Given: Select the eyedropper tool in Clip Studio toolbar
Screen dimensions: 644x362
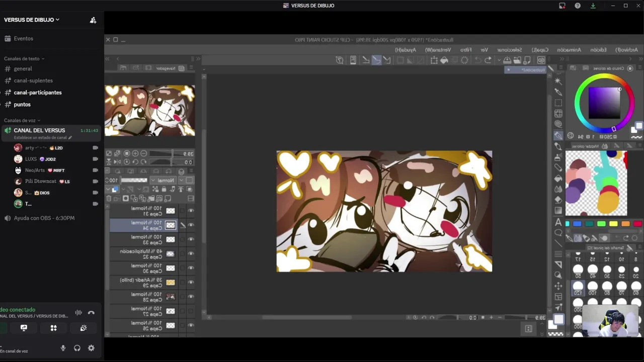Looking at the screenshot, I should (558, 92).
